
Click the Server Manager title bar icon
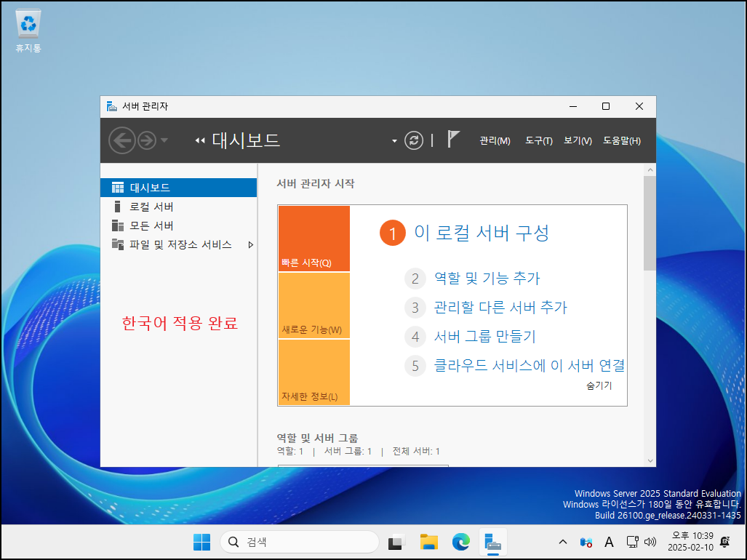(112, 106)
